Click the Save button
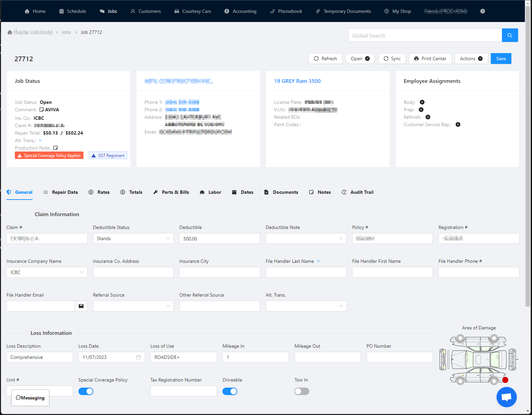The width and height of the screenshot is (532, 415). (501, 59)
